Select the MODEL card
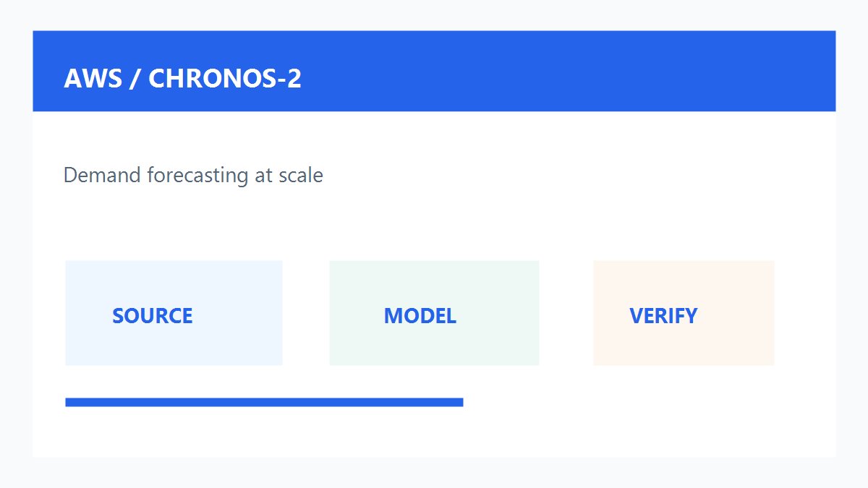This screenshot has width=868, height=488. pyautogui.click(x=434, y=312)
